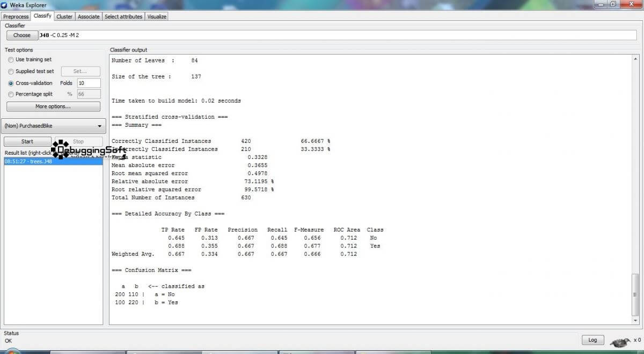
Task: Select the Cross-validation test option
Action: 11,83
